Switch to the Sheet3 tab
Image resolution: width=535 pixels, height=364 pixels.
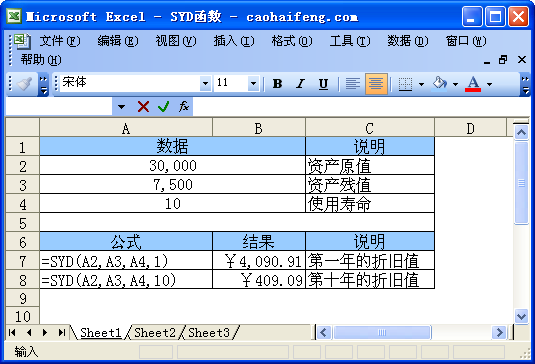[209, 333]
